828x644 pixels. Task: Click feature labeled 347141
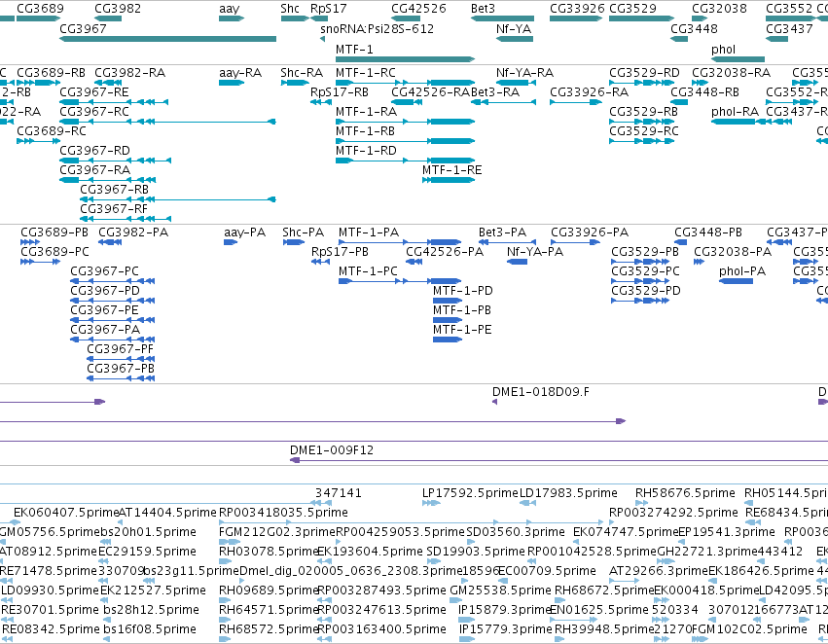(339, 493)
